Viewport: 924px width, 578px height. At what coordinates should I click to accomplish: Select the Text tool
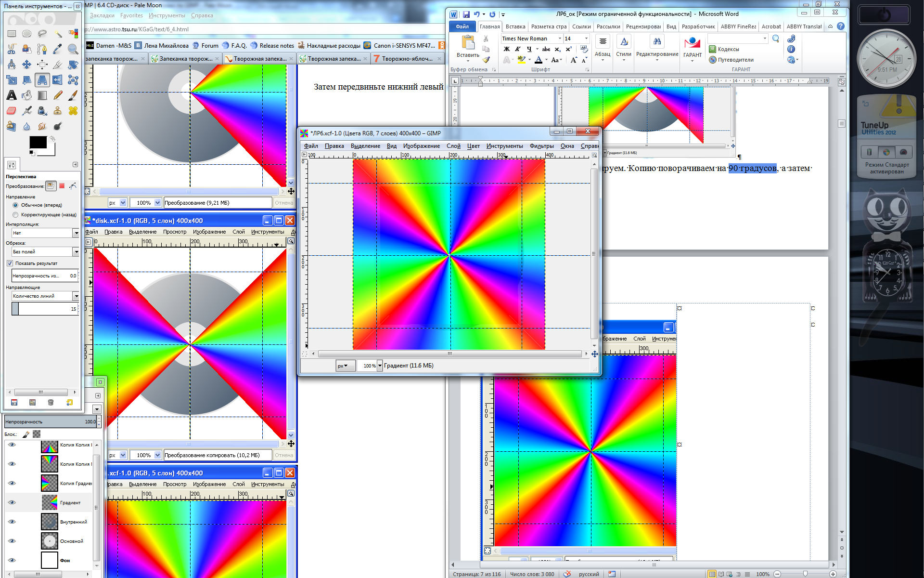(12, 95)
